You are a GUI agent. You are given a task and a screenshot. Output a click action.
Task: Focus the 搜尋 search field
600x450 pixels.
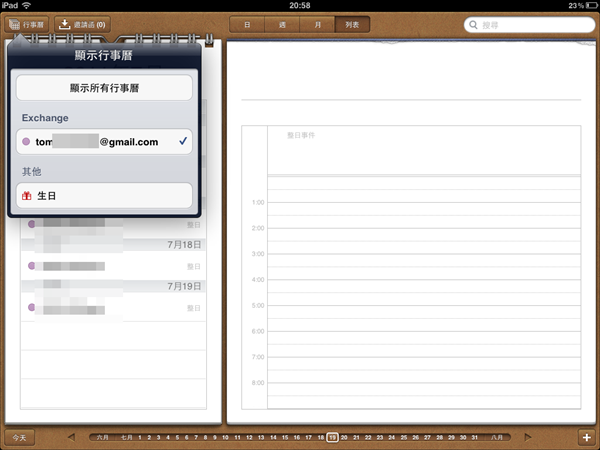click(x=530, y=25)
